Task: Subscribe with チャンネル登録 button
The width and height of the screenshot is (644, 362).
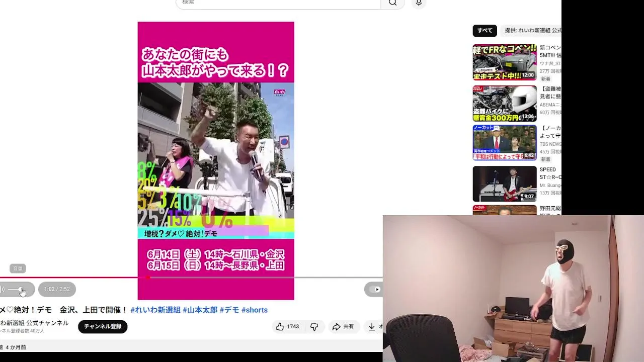Action: click(x=103, y=326)
